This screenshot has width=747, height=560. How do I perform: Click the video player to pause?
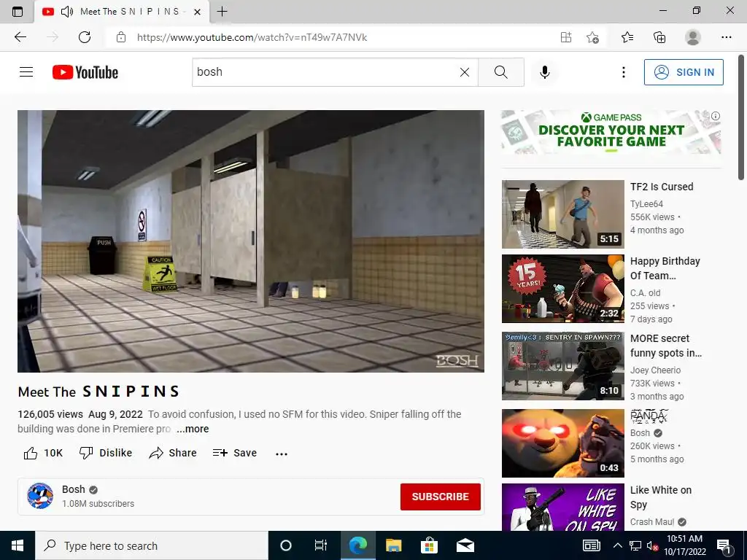[251, 241]
